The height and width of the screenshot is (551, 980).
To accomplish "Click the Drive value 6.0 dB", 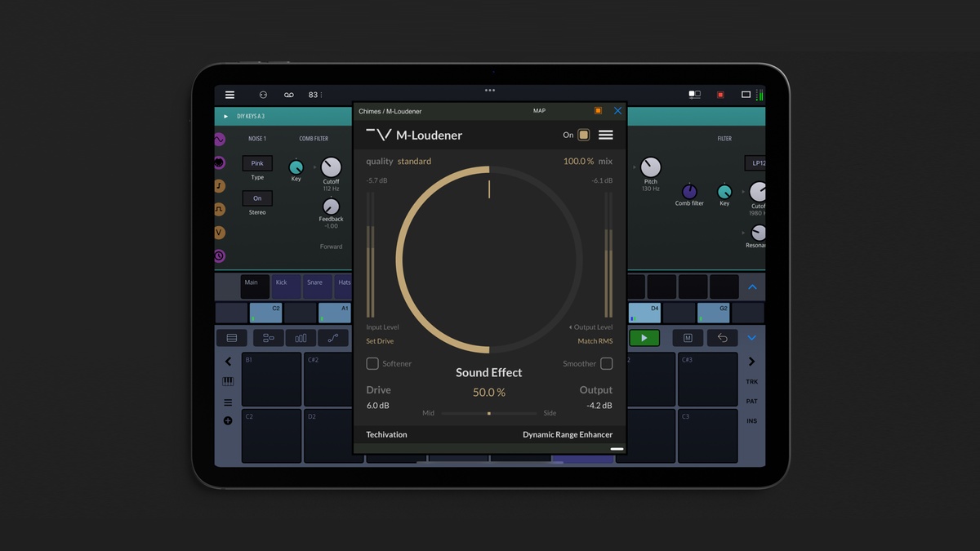I will tap(377, 406).
